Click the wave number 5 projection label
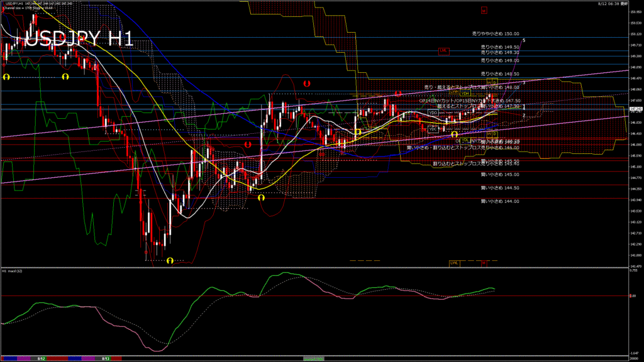The width and height of the screenshot is (644, 362). tap(524, 40)
